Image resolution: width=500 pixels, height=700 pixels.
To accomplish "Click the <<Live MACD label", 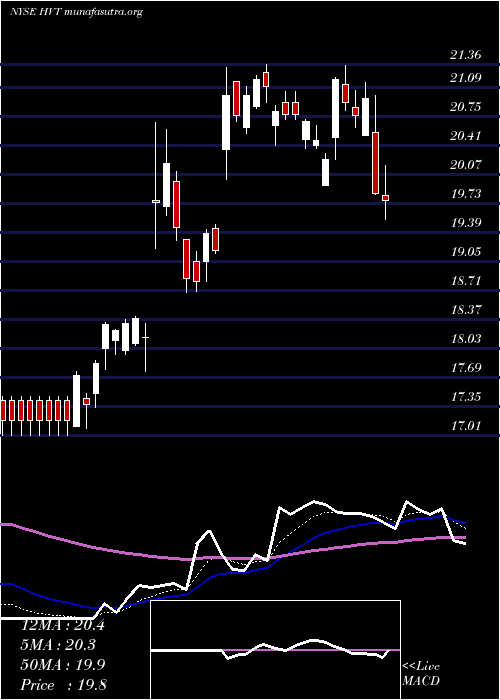I will coord(421,674).
